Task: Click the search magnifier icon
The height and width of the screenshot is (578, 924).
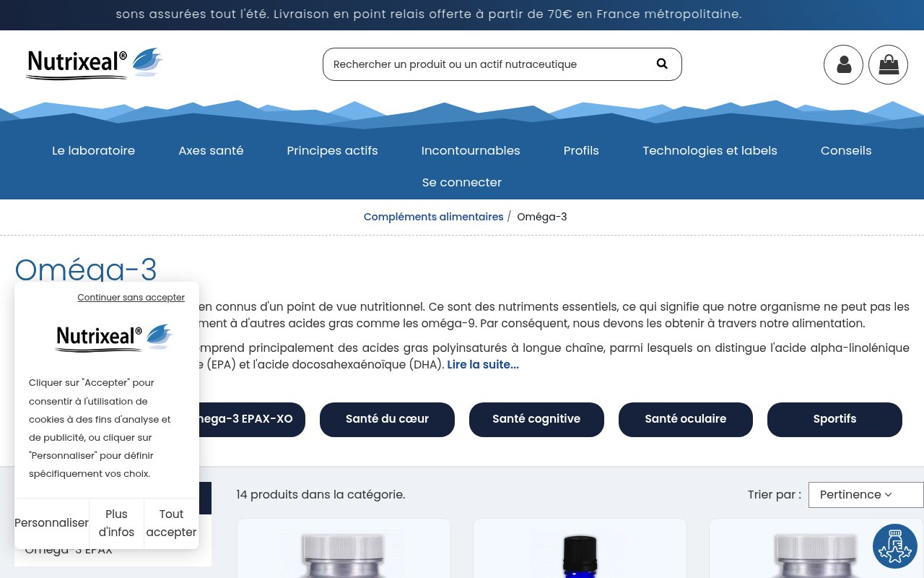Action: [x=662, y=64]
